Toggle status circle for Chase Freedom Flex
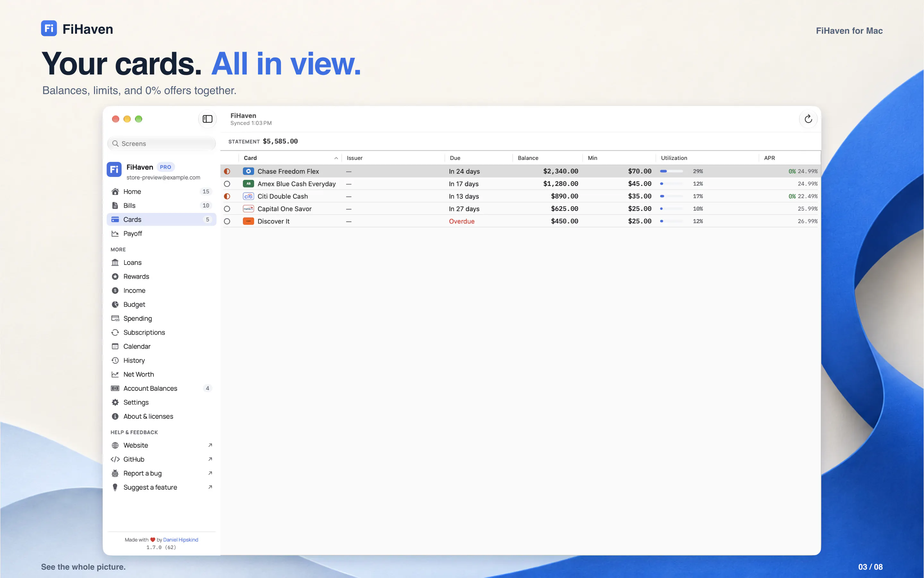924x578 pixels. 227,171
